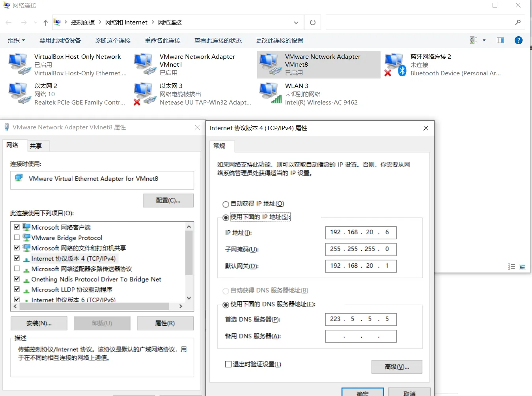Open Help with the question mark icon
Image resolution: width=532 pixels, height=396 pixels.
(x=518, y=40)
